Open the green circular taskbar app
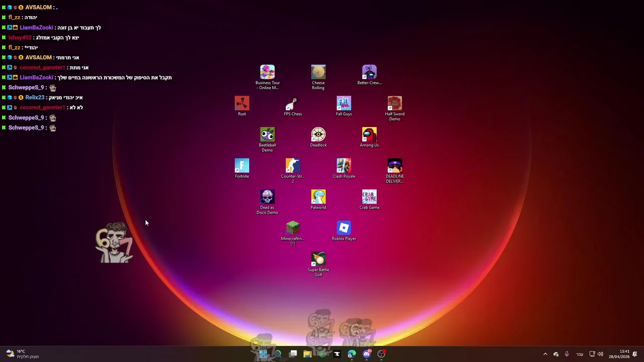The width and height of the screenshot is (644, 362). click(322, 354)
